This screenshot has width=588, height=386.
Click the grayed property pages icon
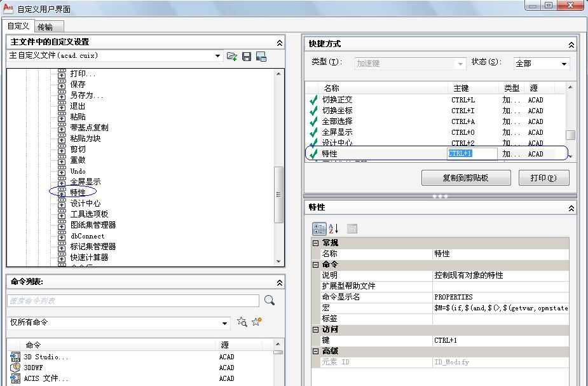[x=352, y=228]
